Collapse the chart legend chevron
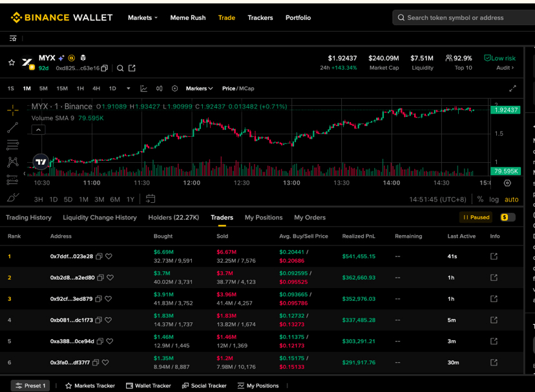The image size is (535, 392). (38, 130)
